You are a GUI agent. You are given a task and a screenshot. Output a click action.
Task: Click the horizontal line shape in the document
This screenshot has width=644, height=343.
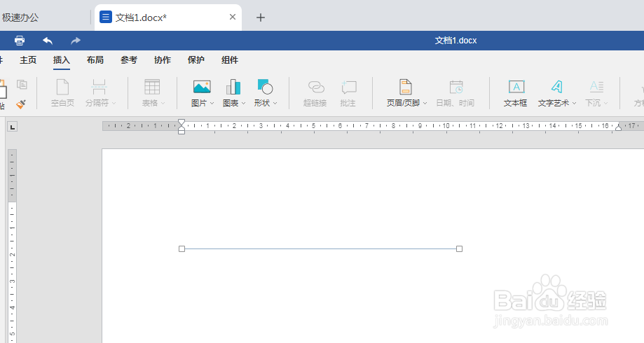click(320, 248)
